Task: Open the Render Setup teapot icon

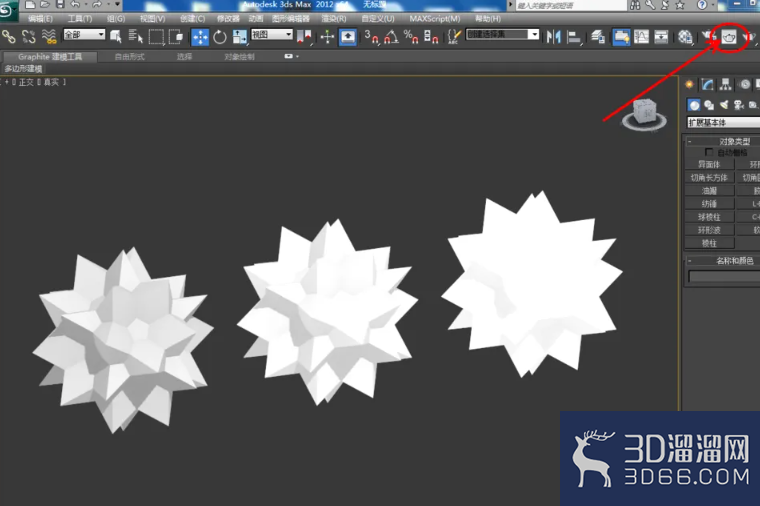Action: [x=709, y=37]
